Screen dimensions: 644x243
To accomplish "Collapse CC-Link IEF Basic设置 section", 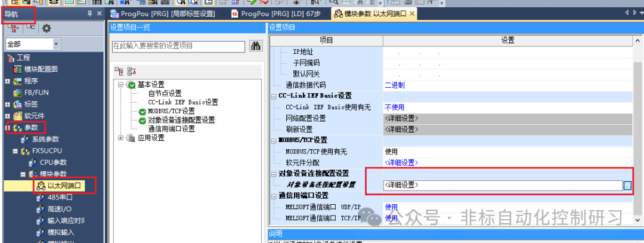I will (274, 96).
